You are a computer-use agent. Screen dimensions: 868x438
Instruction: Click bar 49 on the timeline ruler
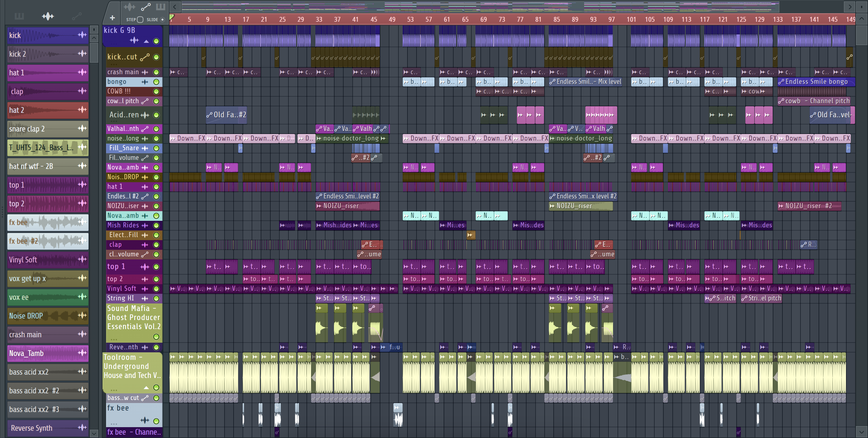point(392,19)
